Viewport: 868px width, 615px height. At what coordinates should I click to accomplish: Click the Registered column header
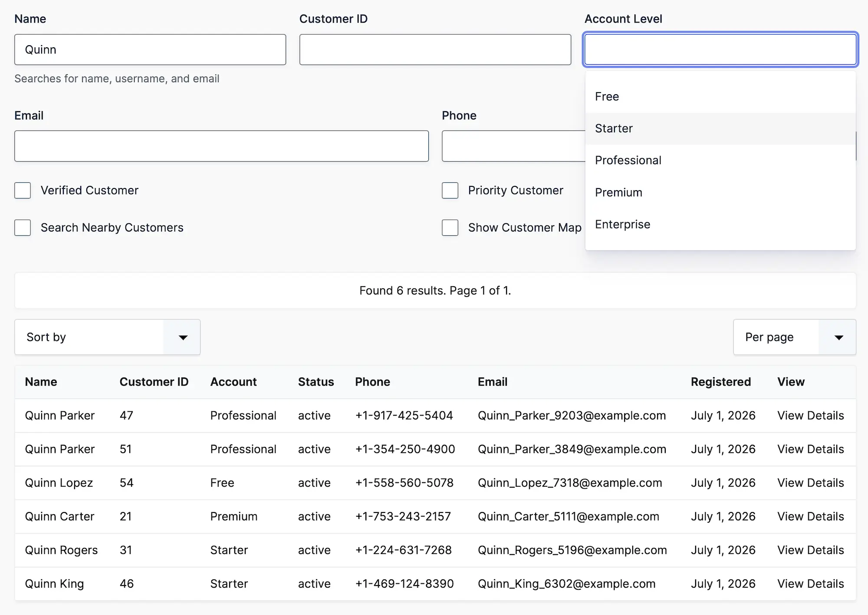click(x=721, y=382)
